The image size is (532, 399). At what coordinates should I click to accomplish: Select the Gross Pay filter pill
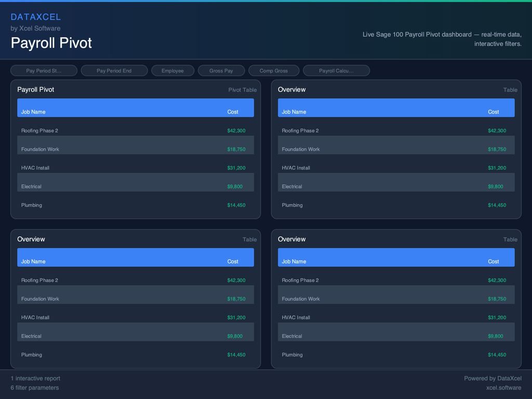pyautogui.click(x=221, y=71)
